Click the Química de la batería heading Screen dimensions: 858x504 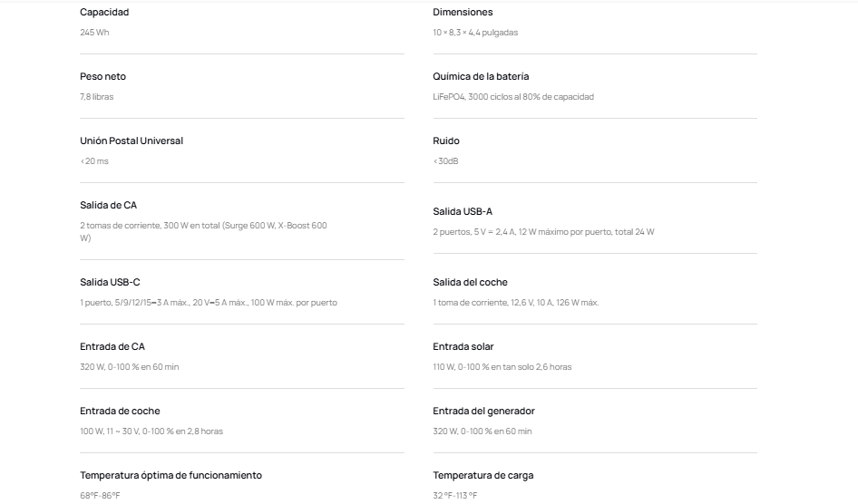[481, 77]
